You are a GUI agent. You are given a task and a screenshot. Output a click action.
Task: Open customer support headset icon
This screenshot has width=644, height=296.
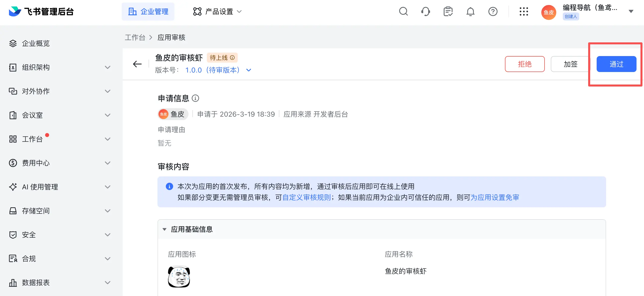(425, 11)
